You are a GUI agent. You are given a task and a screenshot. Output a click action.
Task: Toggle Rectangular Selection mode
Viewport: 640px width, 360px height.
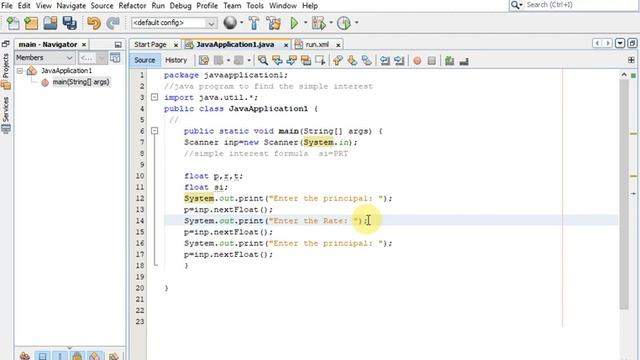320,60
